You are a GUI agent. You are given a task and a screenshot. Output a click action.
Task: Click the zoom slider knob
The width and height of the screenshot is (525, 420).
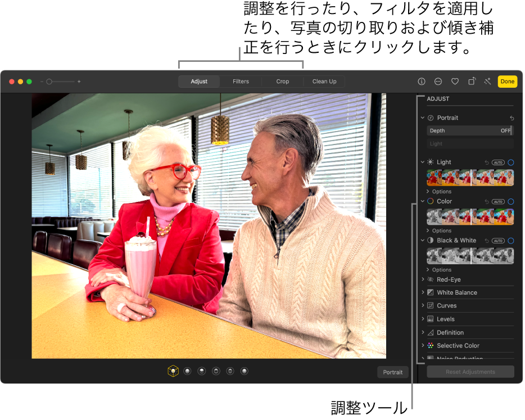pyautogui.click(x=49, y=82)
